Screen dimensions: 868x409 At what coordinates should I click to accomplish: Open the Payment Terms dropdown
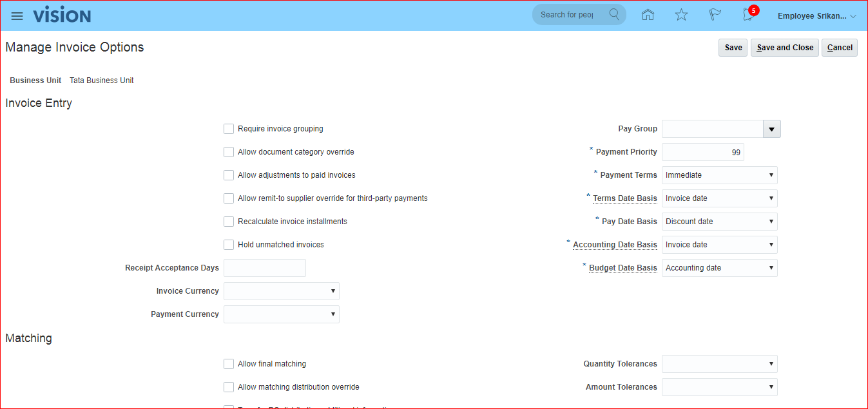(719, 175)
